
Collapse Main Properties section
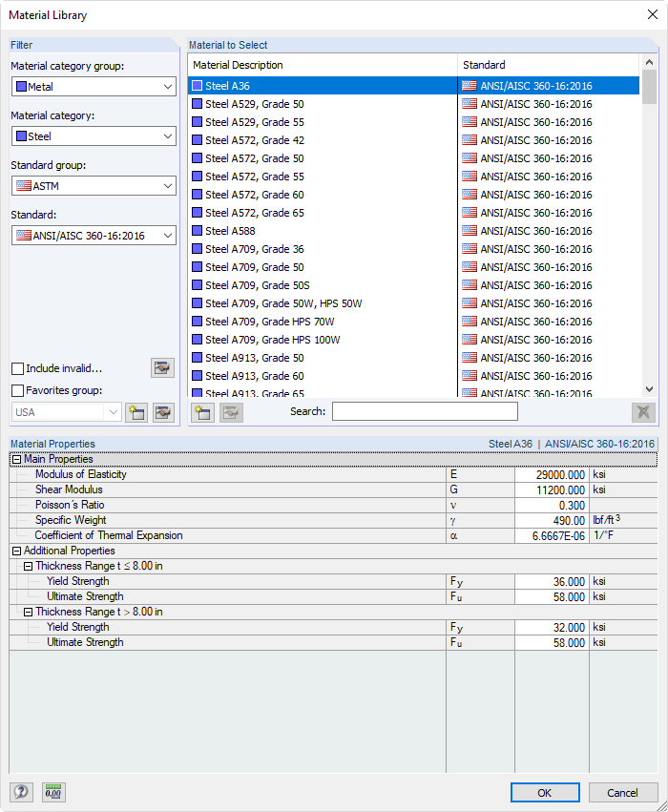click(16, 459)
